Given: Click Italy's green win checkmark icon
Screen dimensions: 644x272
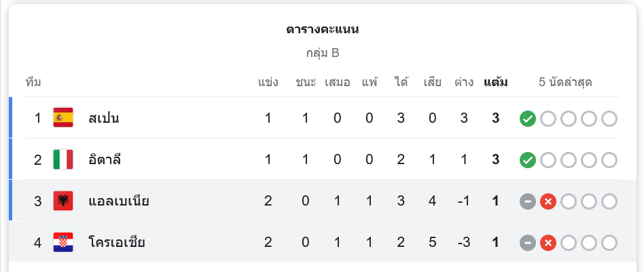Looking at the screenshot, I should coord(528,160).
